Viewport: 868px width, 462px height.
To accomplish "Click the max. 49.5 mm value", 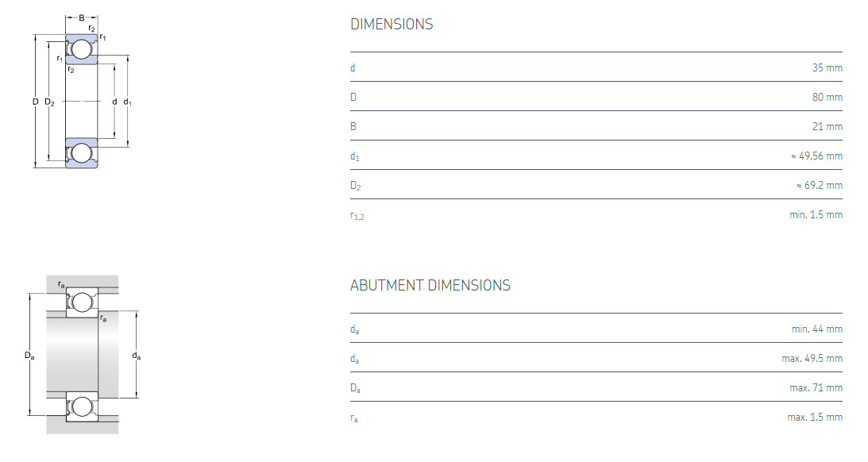I will [812, 359].
